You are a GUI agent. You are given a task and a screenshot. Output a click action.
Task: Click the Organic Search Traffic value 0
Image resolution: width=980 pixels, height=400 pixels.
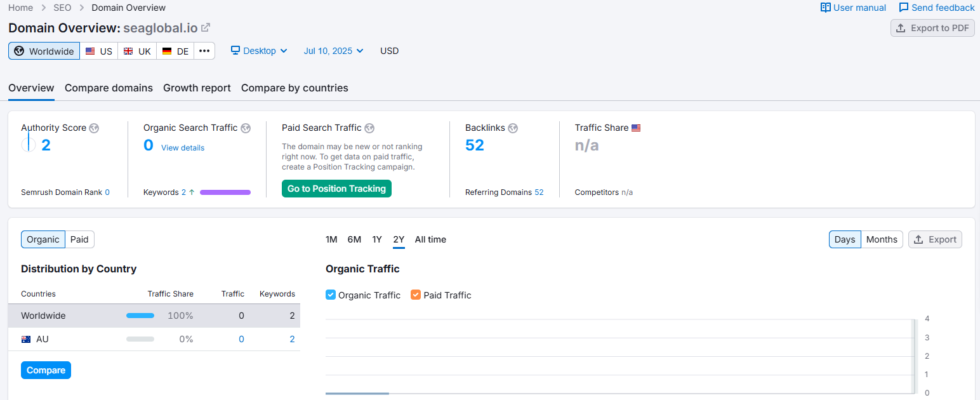149,145
